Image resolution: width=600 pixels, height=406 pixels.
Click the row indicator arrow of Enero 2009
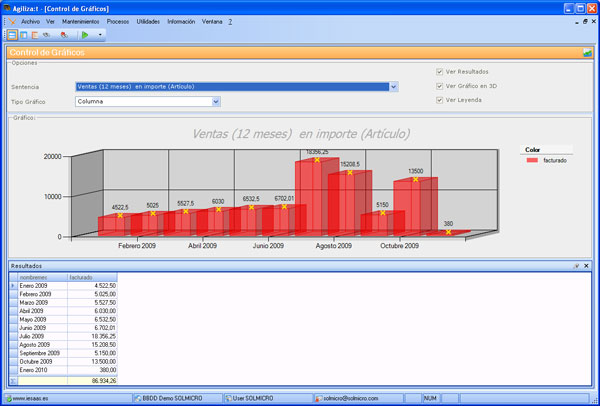(13, 286)
